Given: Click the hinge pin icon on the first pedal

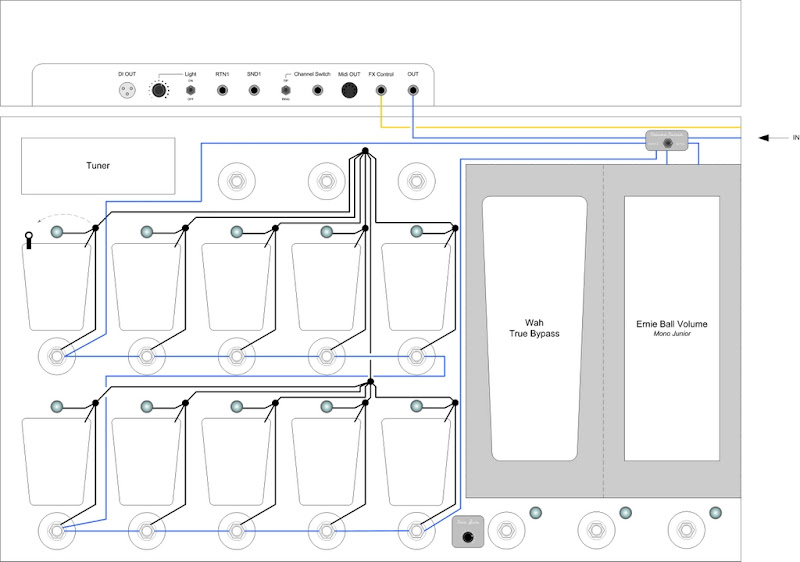Looking at the screenshot, I should [x=29, y=240].
